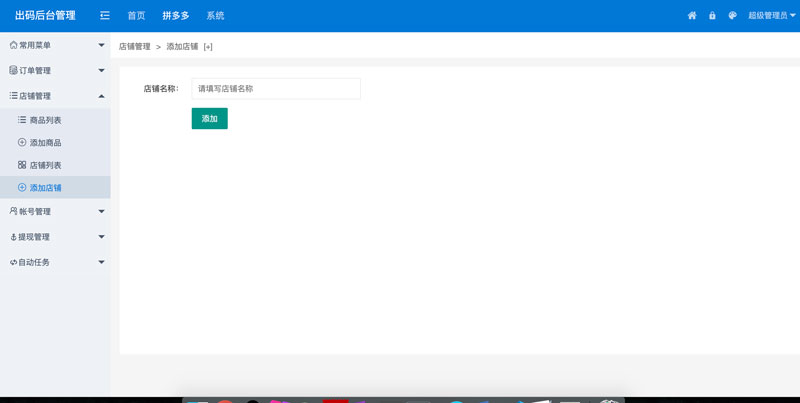Click the 提现管理 sidebar heading
The width and height of the screenshot is (800, 403).
point(34,237)
